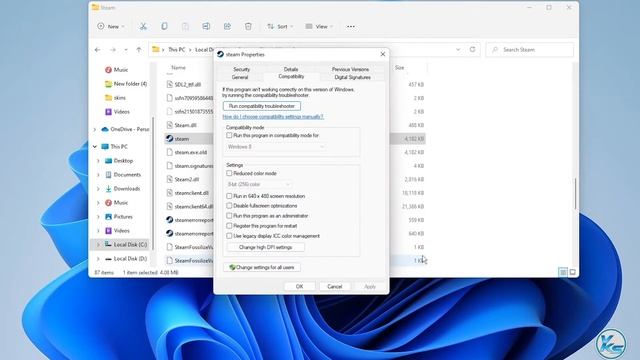Open Local Disk (D:) in the sidebar
Image resolution: width=640 pixels, height=360 pixels.
(126, 259)
